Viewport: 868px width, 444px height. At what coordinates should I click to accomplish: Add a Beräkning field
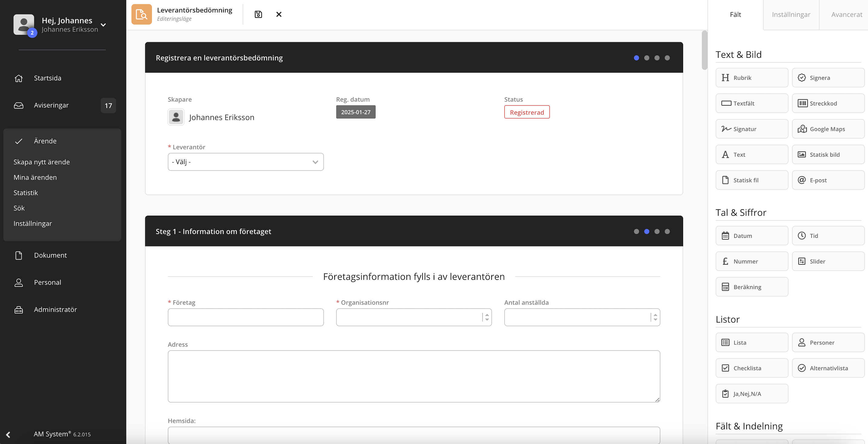(x=752, y=287)
